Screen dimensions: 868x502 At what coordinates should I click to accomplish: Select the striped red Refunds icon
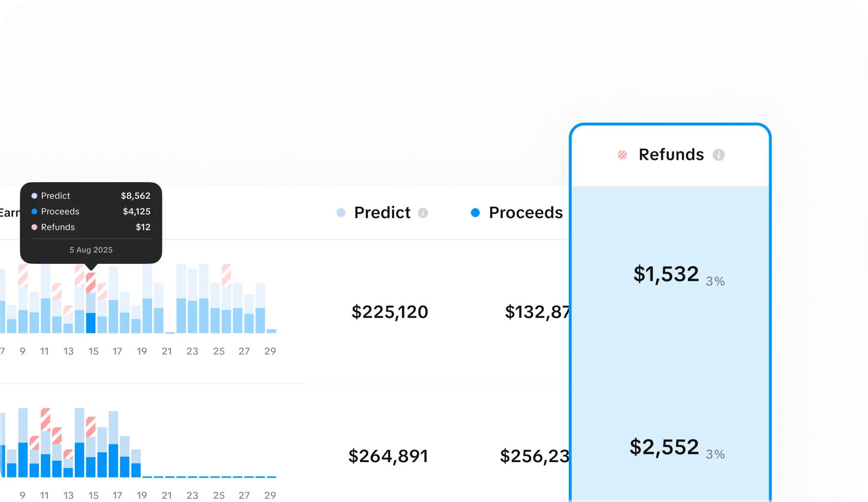click(623, 155)
